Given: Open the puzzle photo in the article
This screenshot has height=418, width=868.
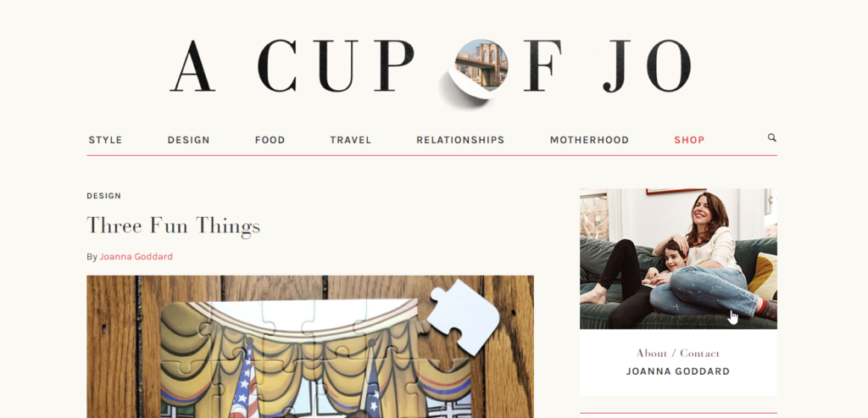Looking at the screenshot, I should click(x=310, y=347).
